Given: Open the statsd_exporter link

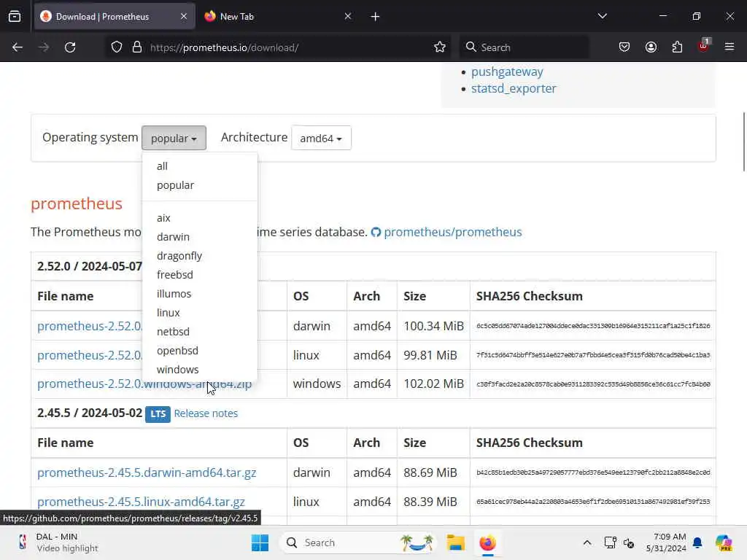Looking at the screenshot, I should pyautogui.click(x=514, y=88).
